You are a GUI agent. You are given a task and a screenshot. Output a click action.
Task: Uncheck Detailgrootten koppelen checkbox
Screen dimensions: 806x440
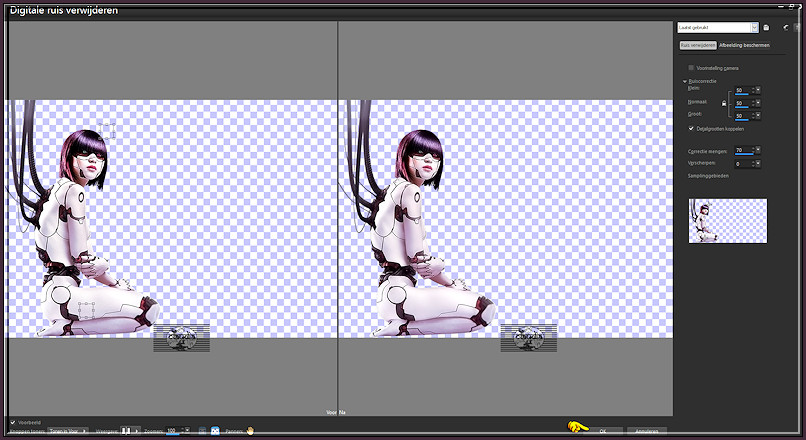point(691,129)
